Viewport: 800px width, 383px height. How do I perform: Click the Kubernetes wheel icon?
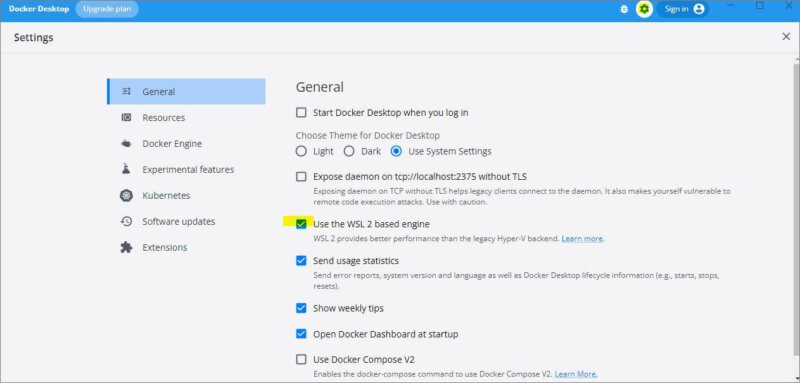(x=127, y=195)
